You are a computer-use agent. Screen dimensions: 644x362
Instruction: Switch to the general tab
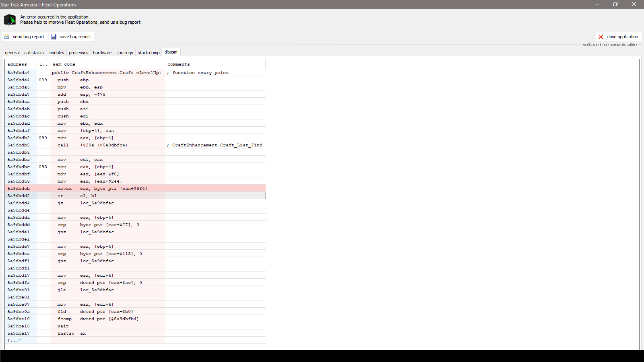pos(12,53)
